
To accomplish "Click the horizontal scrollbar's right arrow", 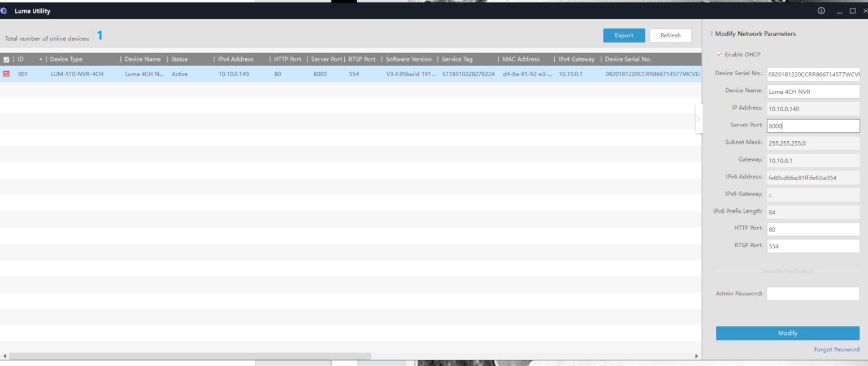I will pos(696,356).
